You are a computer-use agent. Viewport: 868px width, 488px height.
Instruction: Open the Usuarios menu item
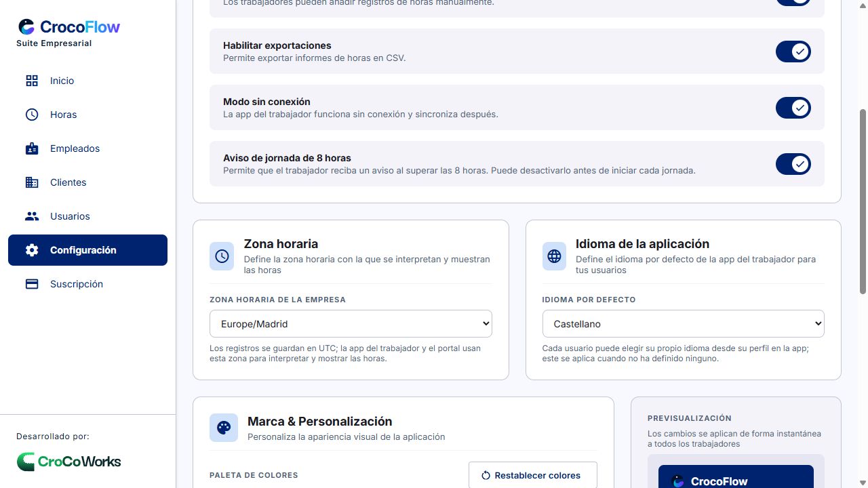tap(87, 216)
